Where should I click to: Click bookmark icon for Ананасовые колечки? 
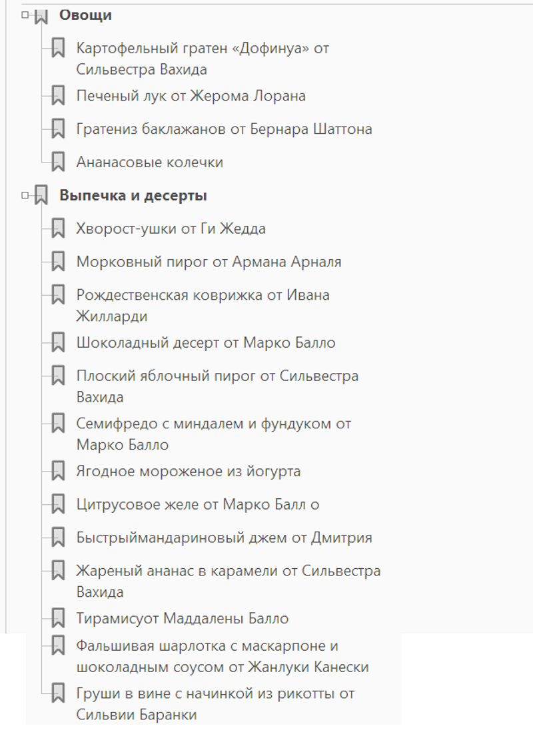pyautogui.click(x=58, y=163)
